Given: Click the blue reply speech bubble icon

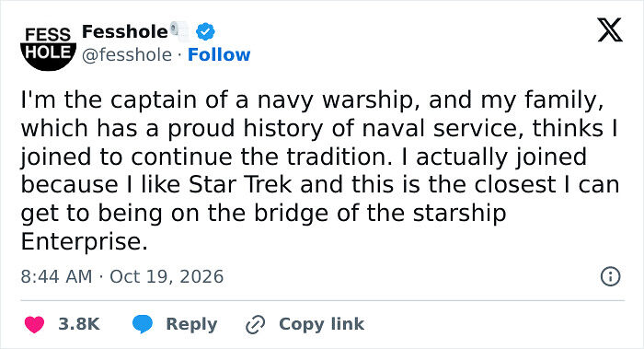Looking at the screenshot, I should click(143, 324).
